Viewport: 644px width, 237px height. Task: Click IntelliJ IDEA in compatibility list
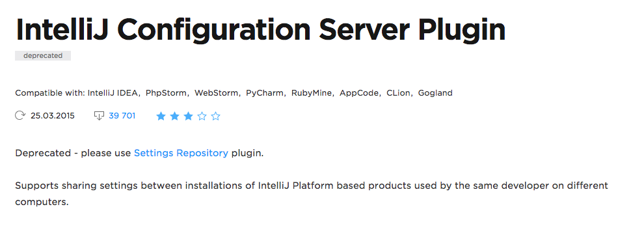[x=113, y=93]
